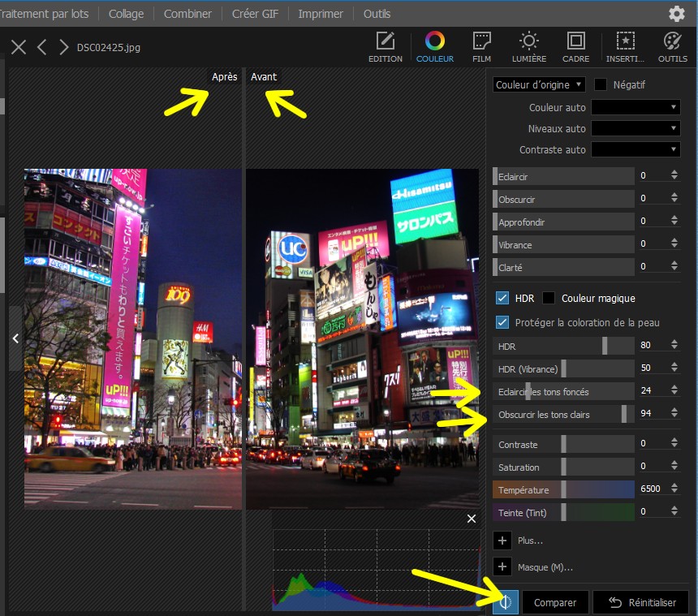Click the Eclaircir les tons foncés slider
Screen dimensions: 698x616
click(x=563, y=391)
